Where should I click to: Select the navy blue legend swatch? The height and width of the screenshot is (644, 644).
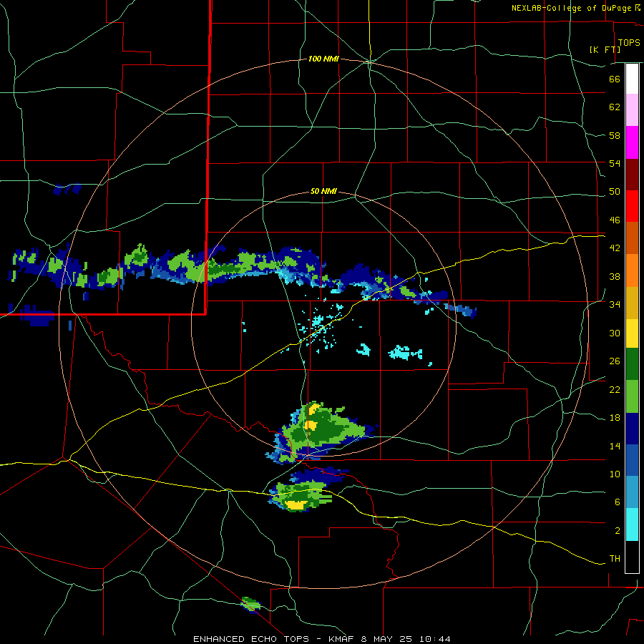tap(632, 429)
